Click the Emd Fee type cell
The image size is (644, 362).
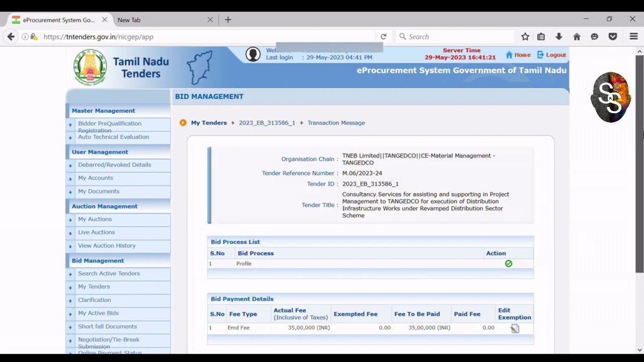[x=238, y=328]
